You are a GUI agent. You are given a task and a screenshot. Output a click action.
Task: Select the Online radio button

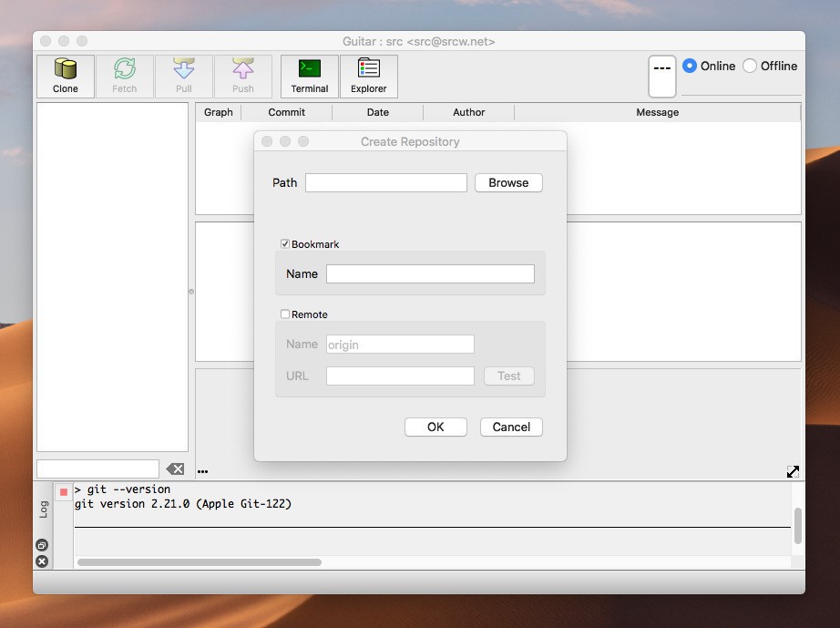click(x=690, y=66)
